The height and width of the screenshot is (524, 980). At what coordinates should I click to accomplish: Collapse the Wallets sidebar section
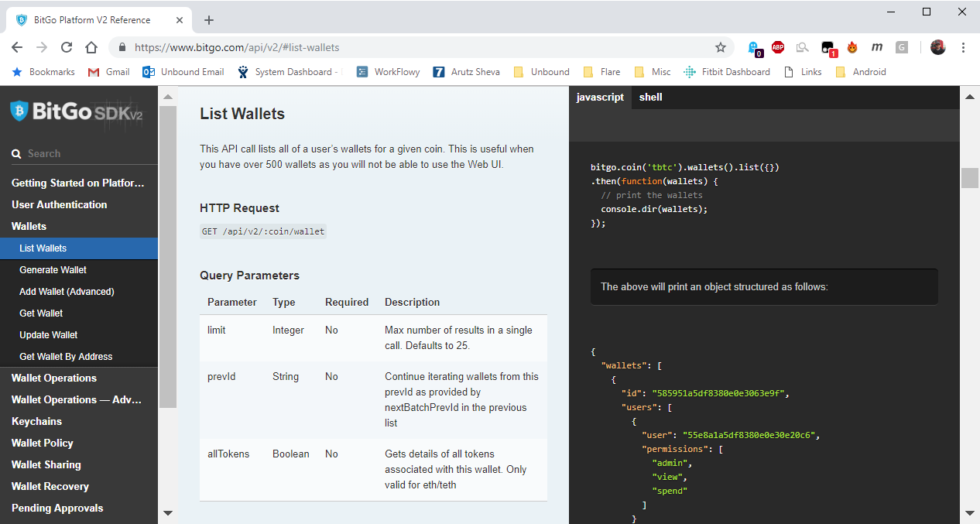click(29, 227)
